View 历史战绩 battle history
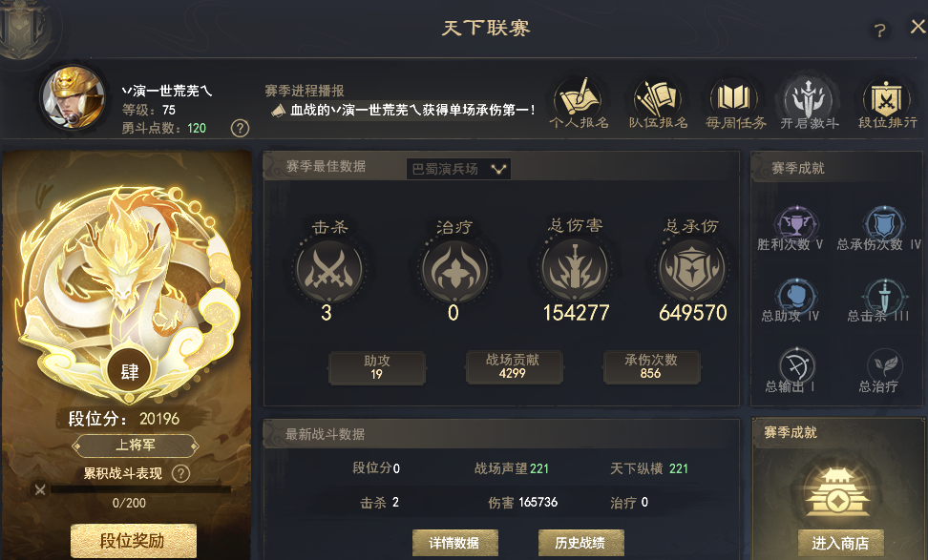This screenshot has width=928, height=560. (580, 543)
